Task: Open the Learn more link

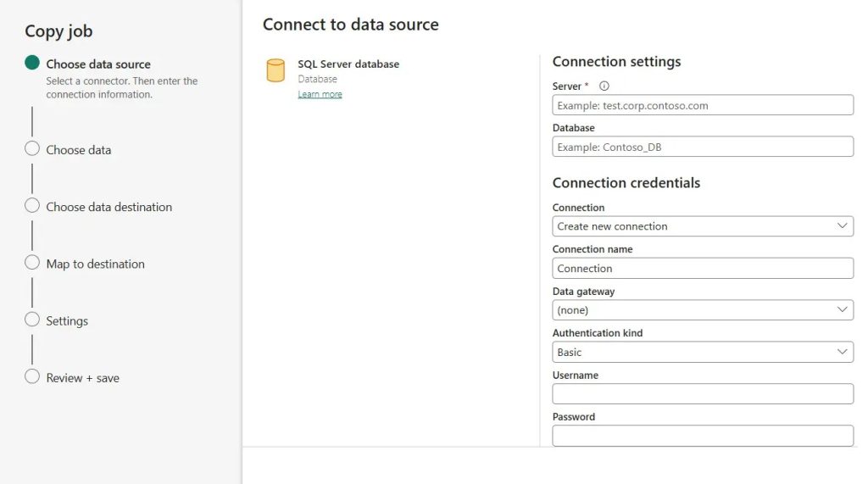Action: tap(320, 94)
